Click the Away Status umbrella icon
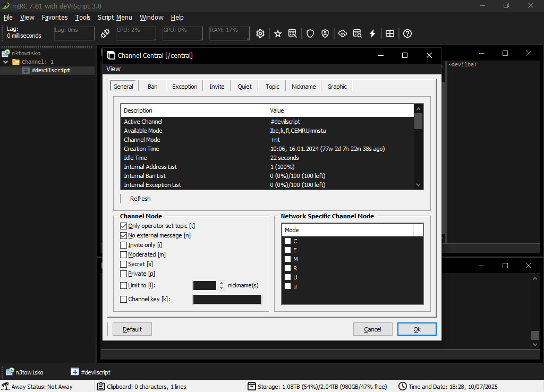Viewport: 544px width, 392px height. point(5,386)
